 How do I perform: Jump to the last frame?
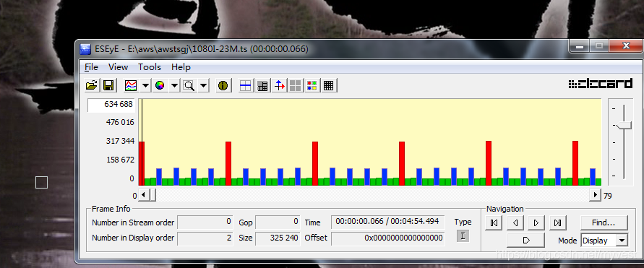click(x=557, y=223)
